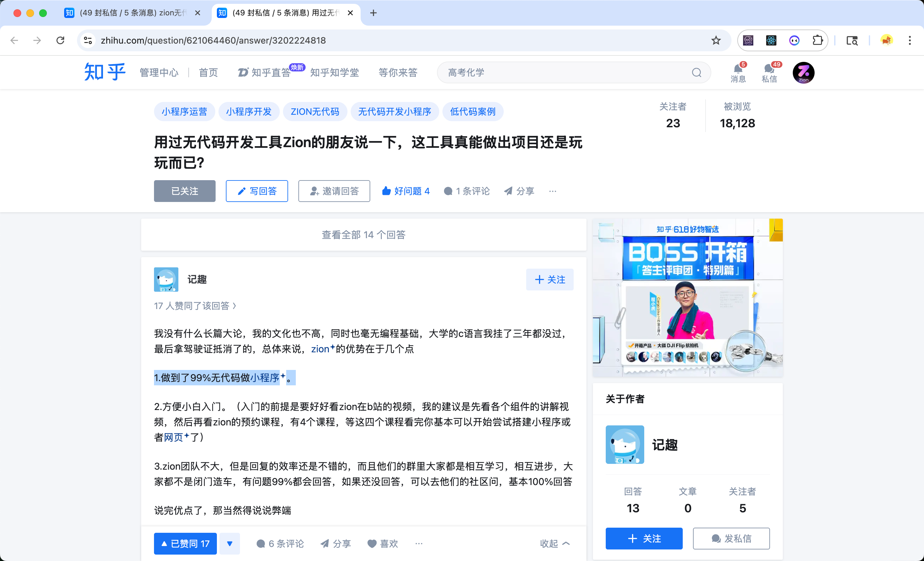Open 知乎知学堂 in the nav bar
Screen dimensions: 924x561
pyautogui.click(x=335, y=72)
